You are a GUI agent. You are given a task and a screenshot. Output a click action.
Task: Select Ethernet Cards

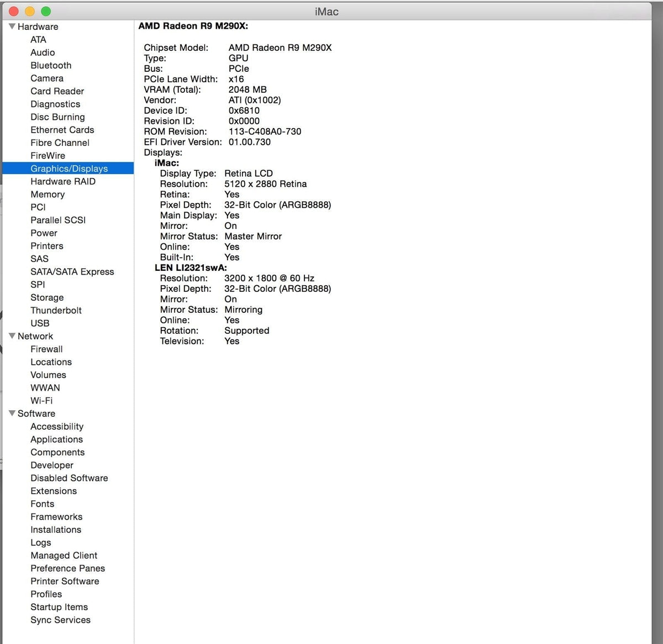click(x=62, y=130)
